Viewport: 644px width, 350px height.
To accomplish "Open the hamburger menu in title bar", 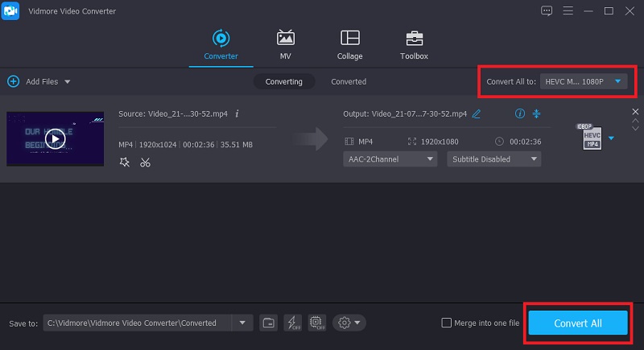I will 568,10.
